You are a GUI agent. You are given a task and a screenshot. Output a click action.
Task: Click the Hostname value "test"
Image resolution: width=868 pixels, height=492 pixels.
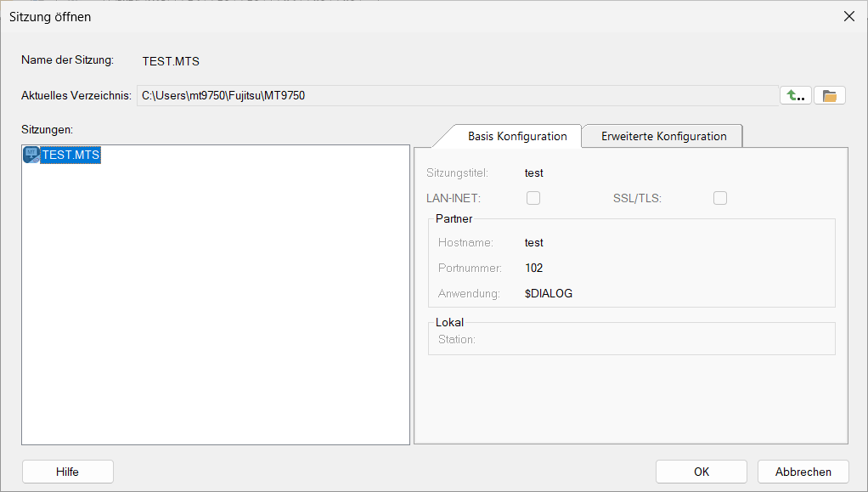534,243
